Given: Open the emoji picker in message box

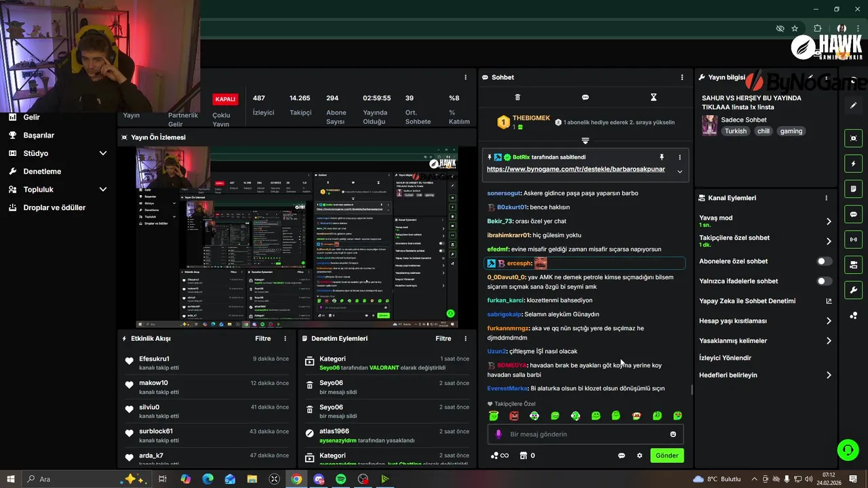Looking at the screenshot, I should [x=673, y=434].
